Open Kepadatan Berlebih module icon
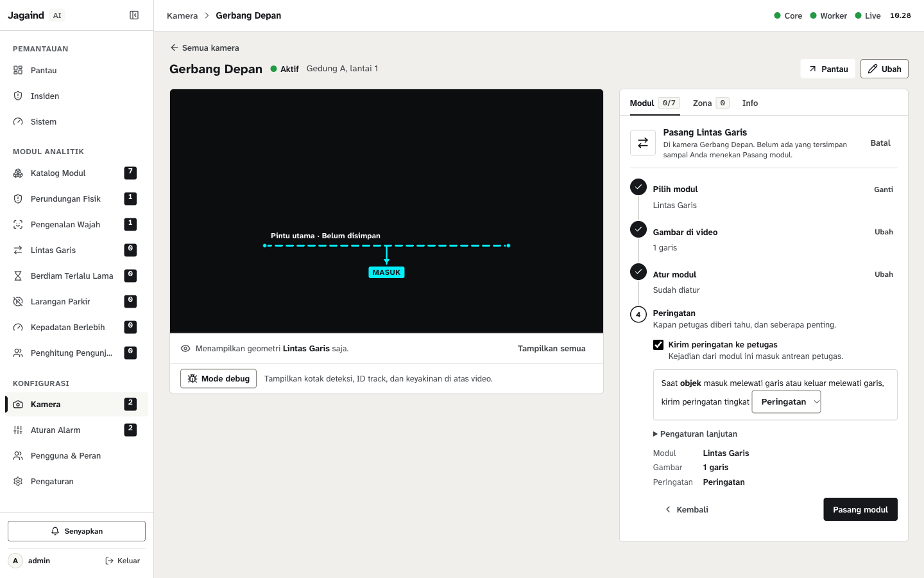Viewport: 924px width, 578px height. coord(18,328)
